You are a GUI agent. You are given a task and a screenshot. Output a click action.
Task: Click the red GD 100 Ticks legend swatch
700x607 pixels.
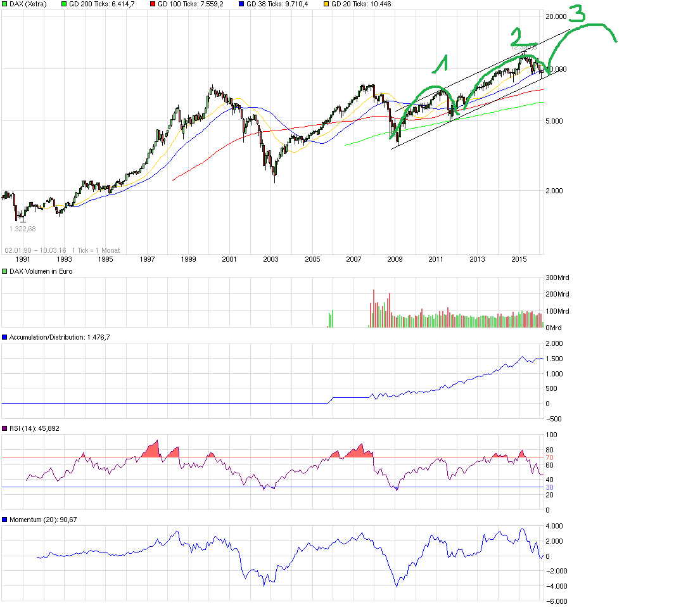click(153, 4)
